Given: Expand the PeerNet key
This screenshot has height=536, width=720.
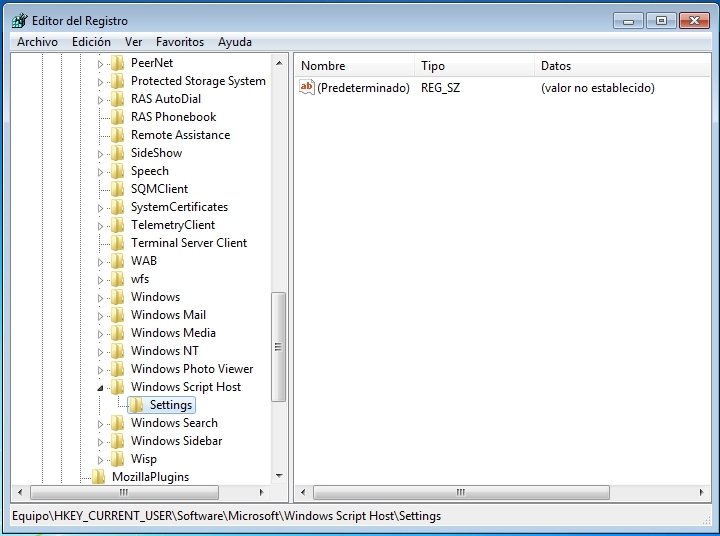Looking at the screenshot, I should pyautogui.click(x=100, y=64).
